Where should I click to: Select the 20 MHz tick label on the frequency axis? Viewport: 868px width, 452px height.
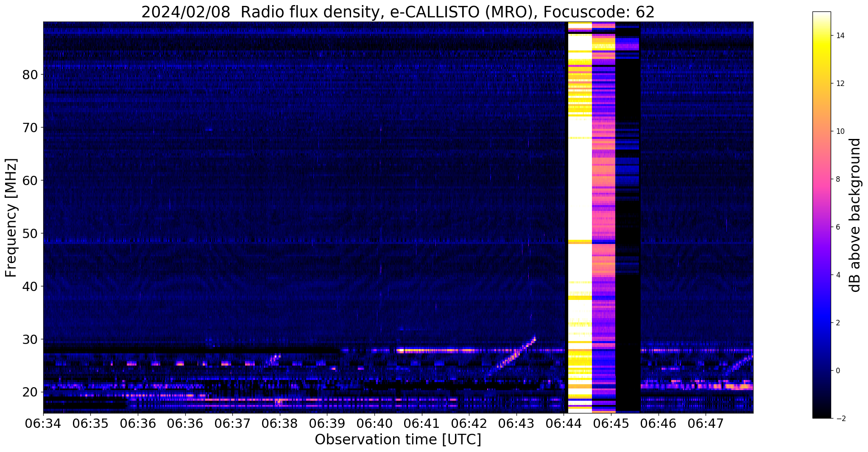click(x=30, y=392)
